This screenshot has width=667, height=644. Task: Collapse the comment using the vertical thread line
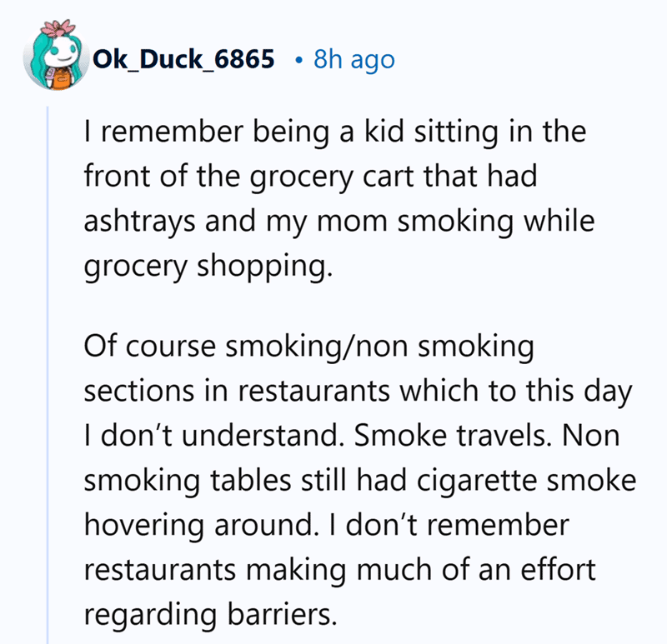[x=48, y=375]
